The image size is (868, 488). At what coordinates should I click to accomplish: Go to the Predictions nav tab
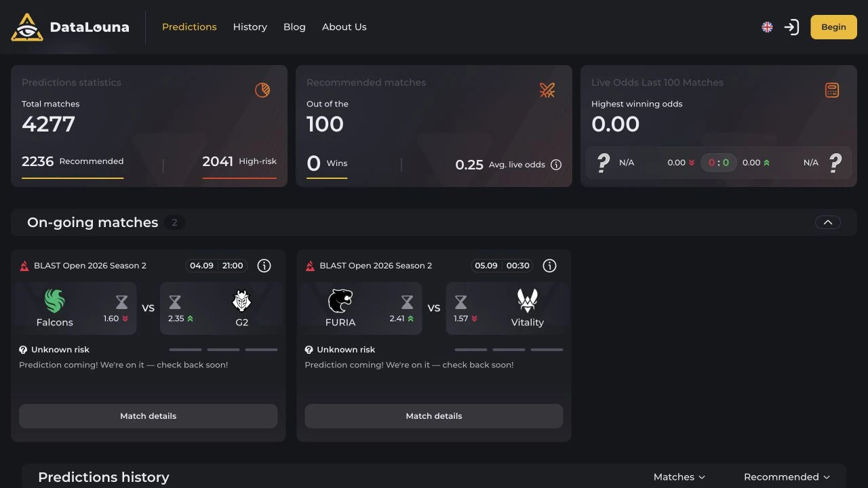pos(189,27)
